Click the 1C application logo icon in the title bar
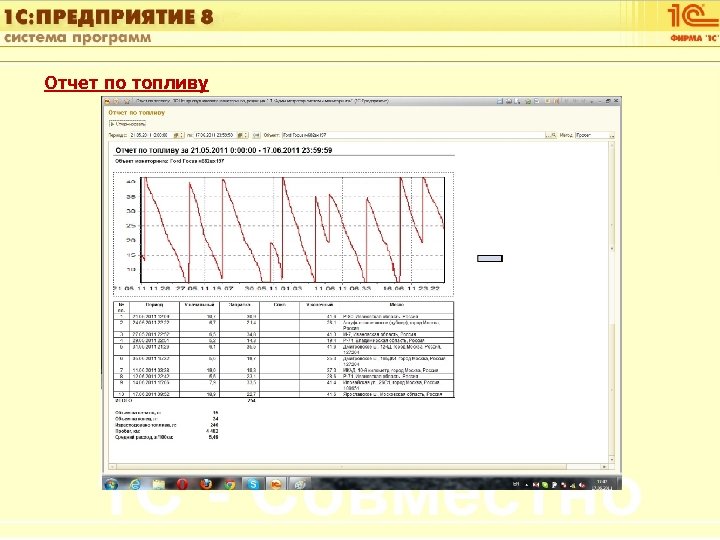This screenshot has width=720, height=540. (x=107, y=101)
